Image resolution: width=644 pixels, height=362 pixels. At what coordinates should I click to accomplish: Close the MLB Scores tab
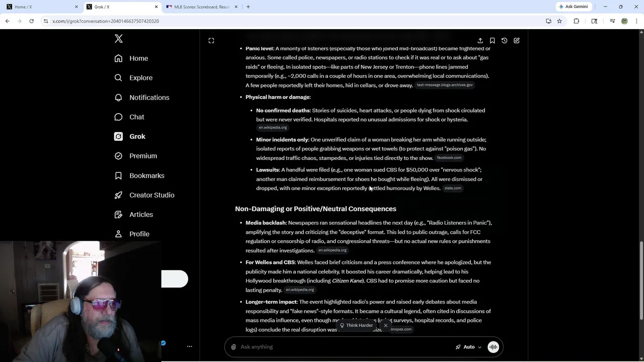pyautogui.click(x=235, y=7)
